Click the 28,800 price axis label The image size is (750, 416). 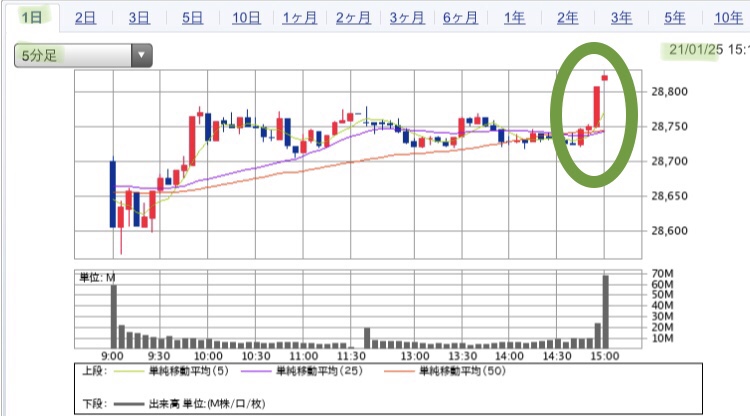(669, 92)
